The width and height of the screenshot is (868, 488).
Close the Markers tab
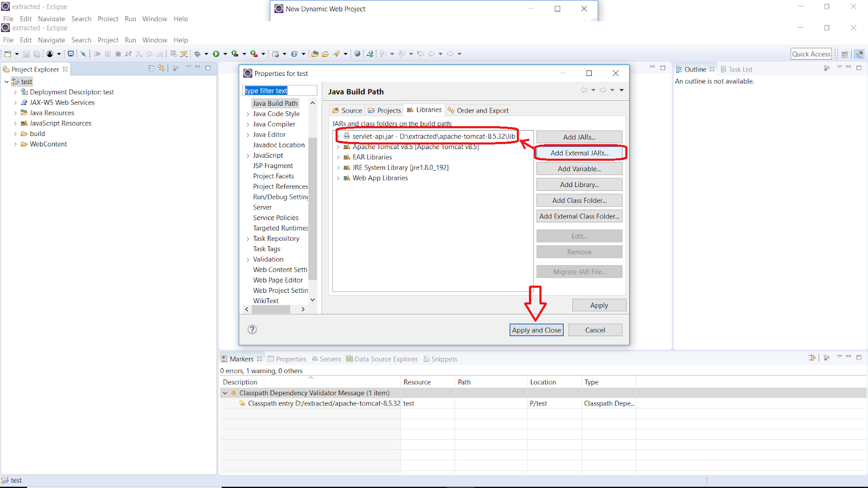259,359
